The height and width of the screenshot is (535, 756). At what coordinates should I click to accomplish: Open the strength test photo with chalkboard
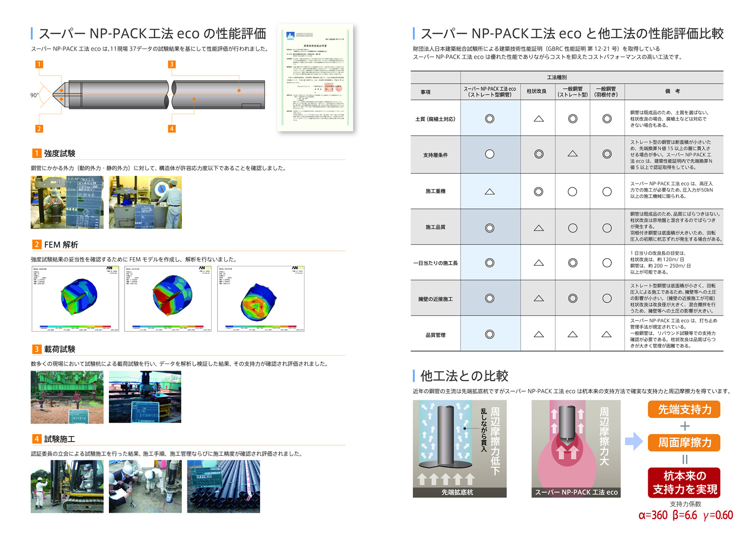point(67,202)
